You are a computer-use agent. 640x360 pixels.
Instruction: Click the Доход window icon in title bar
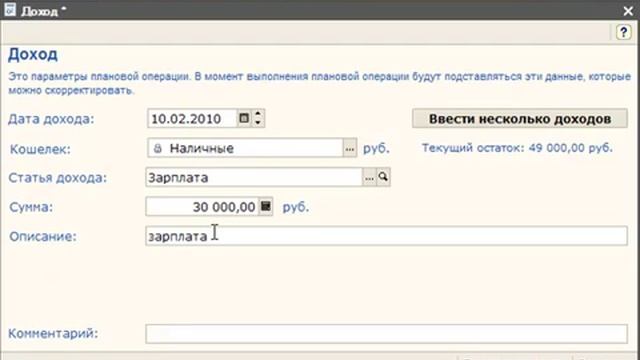[x=10, y=9]
